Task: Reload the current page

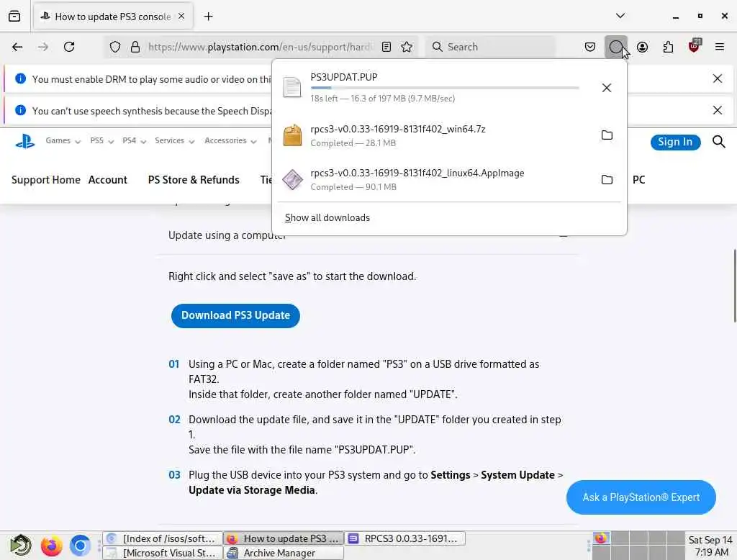Action: tap(69, 47)
